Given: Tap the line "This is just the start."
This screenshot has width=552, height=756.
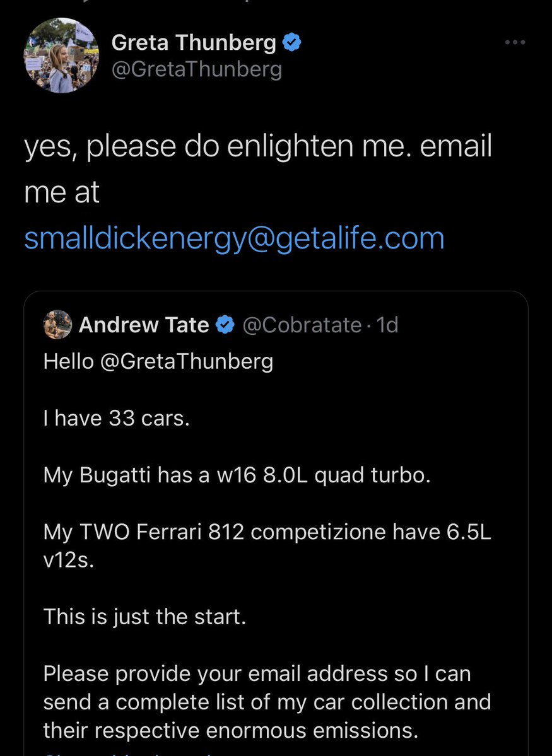Looking at the screenshot, I should tap(144, 616).
